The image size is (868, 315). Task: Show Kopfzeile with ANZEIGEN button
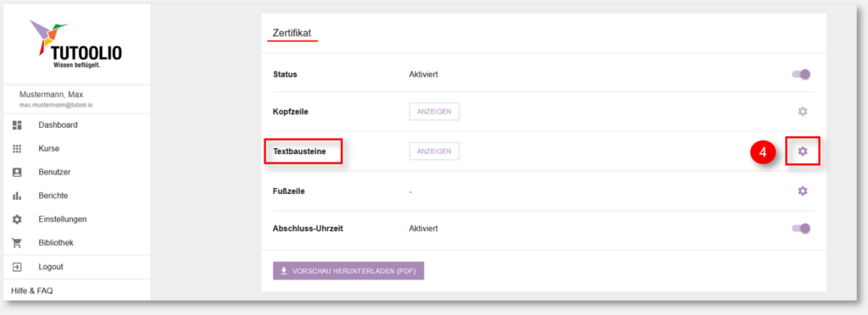434,112
